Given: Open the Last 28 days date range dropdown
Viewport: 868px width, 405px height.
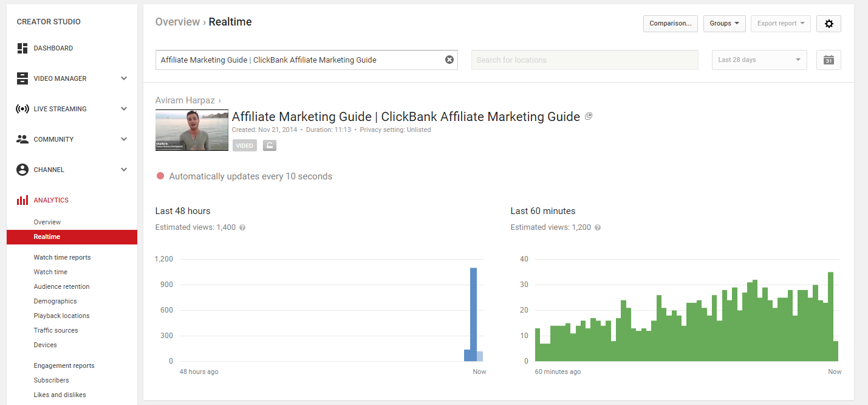Looking at the screenshot, I should (759, 60).
